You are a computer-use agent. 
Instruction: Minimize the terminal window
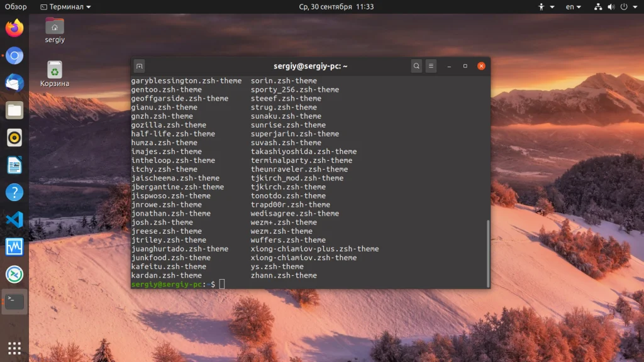pyautogui.click(x=449, y=66)
